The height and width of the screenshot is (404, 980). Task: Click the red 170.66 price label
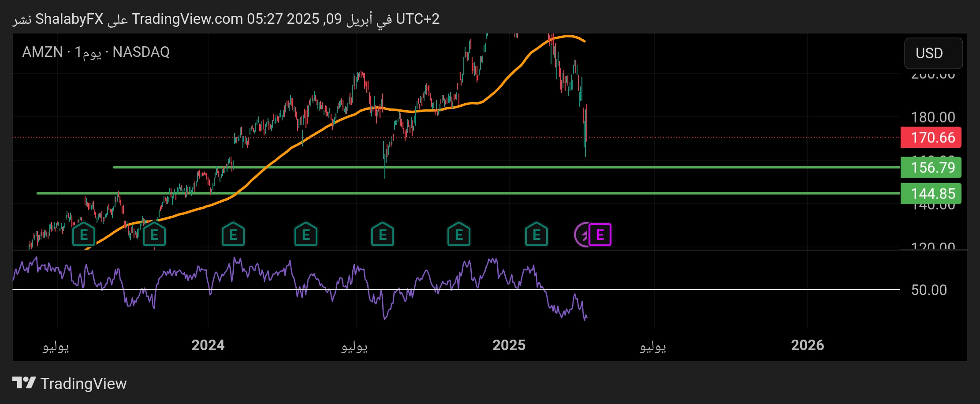point(931,138)
